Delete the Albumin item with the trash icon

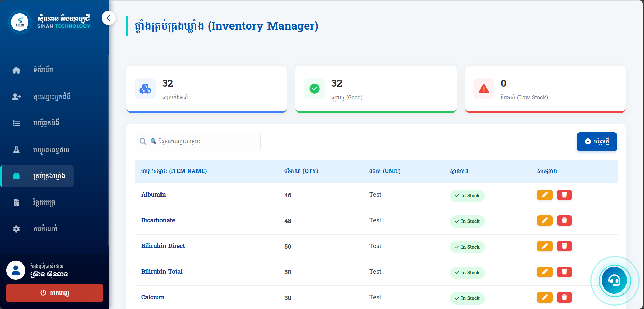pos(564,195)
